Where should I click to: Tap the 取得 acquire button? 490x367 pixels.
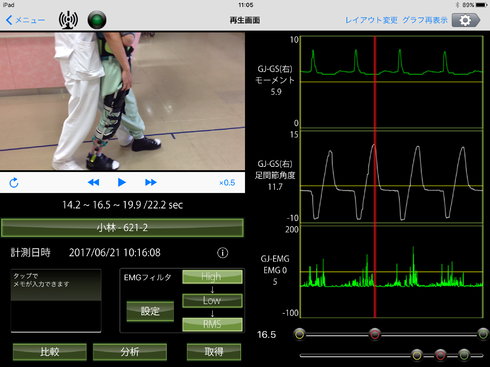coord(214,352)
